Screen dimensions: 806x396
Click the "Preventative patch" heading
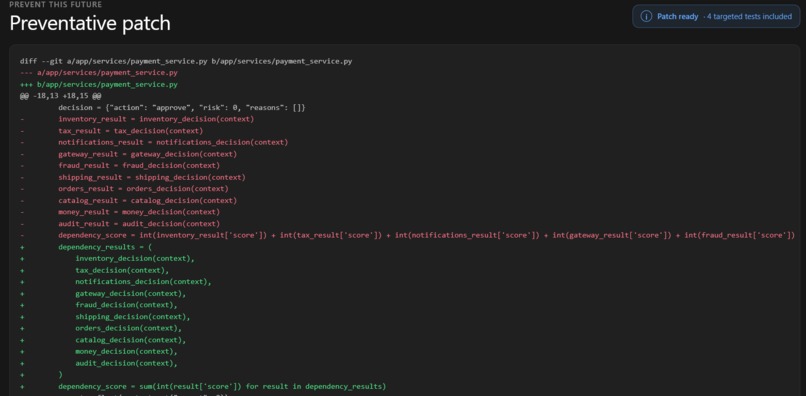click(x=90, y=23)
